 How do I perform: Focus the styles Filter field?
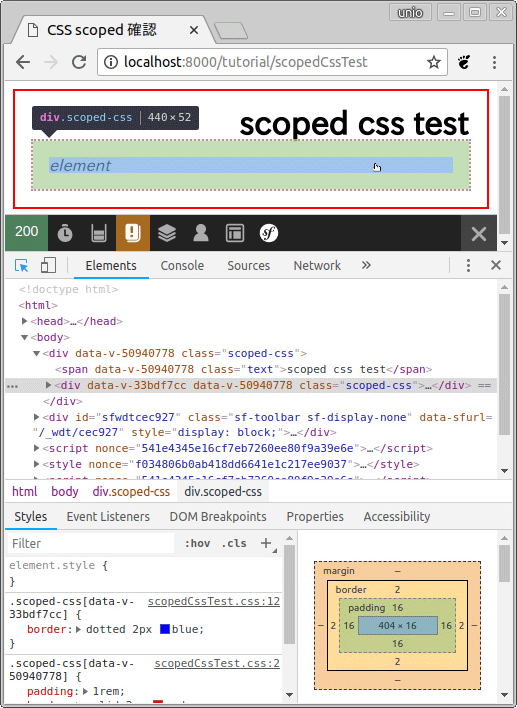[91, 543]
